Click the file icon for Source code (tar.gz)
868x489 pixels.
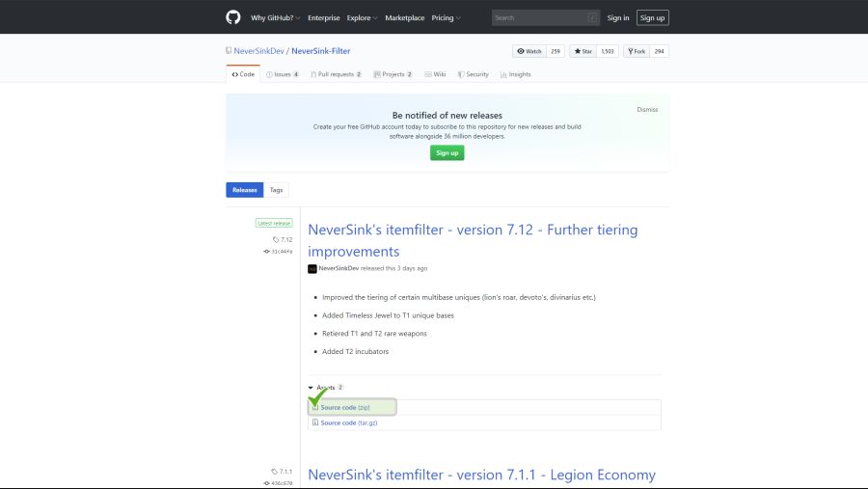pyautogui.click(x=315, y=422)
